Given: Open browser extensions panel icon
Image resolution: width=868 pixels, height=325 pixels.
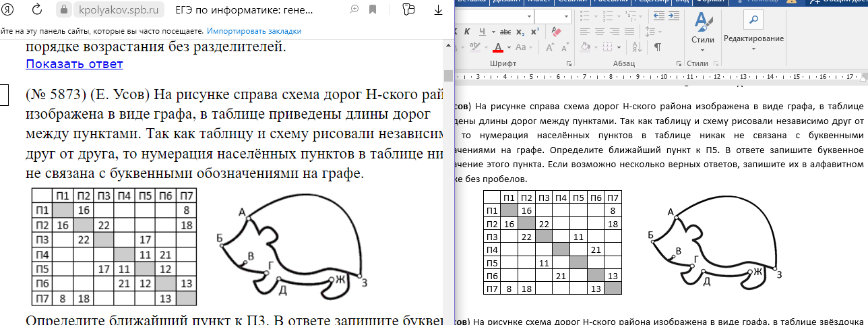Looking at the screenshot, I should [408, 9].
